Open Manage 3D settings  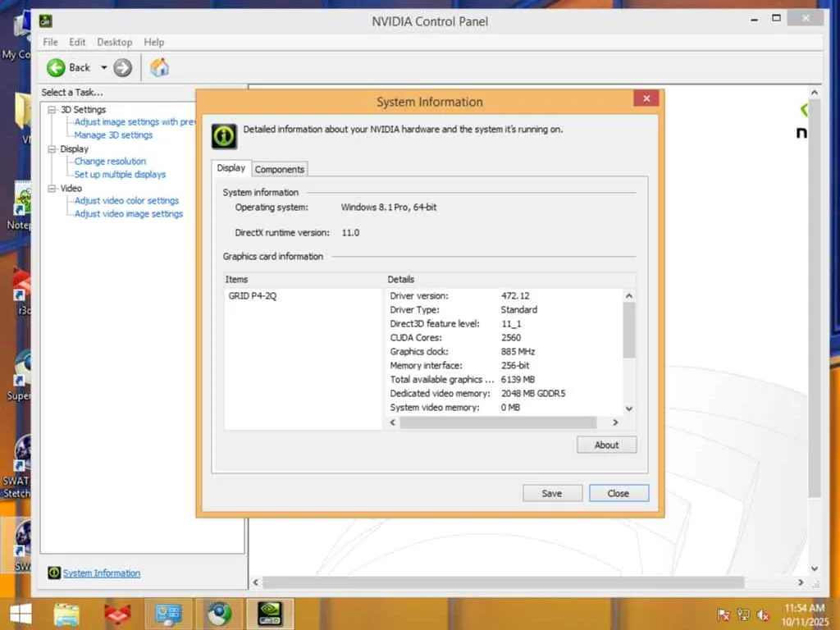pos(113,135)
